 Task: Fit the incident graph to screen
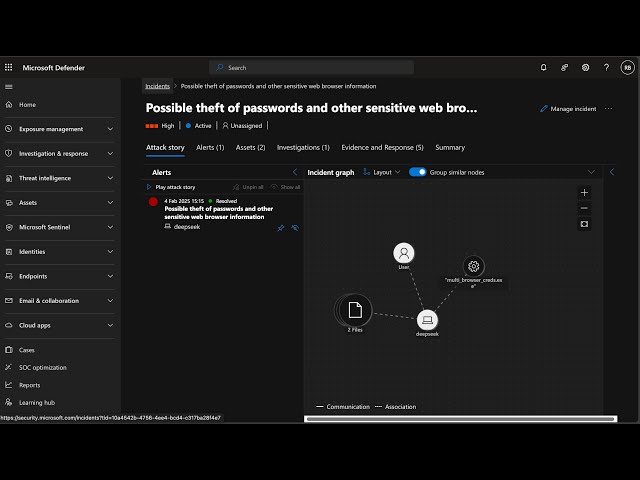[584, 224]
